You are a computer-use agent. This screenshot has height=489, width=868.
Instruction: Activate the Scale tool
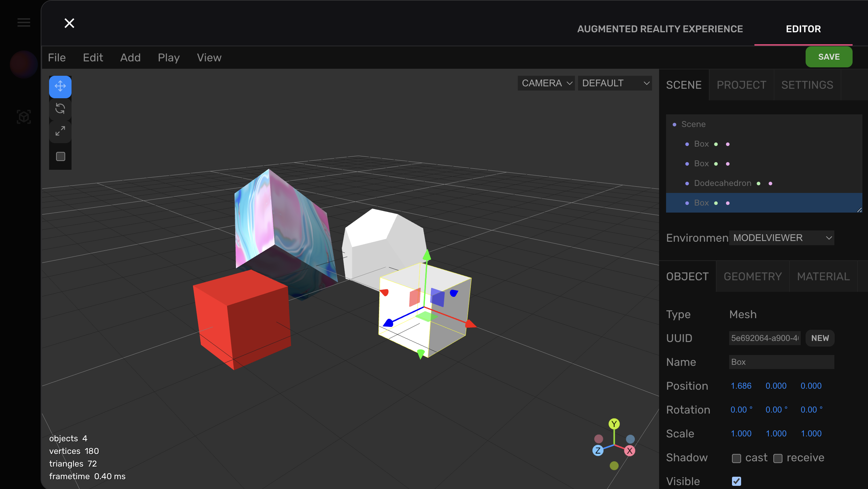click(60, 132)
